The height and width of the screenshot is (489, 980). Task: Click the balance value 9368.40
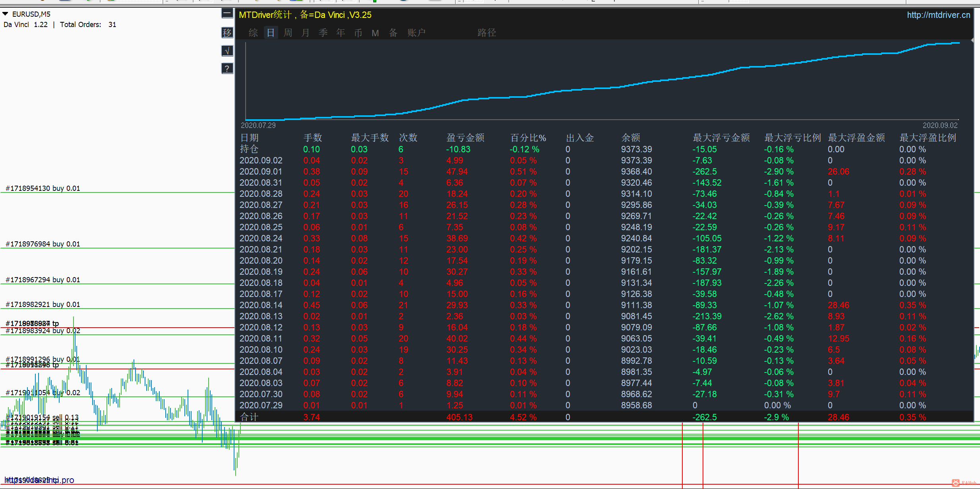coord(637,171)
